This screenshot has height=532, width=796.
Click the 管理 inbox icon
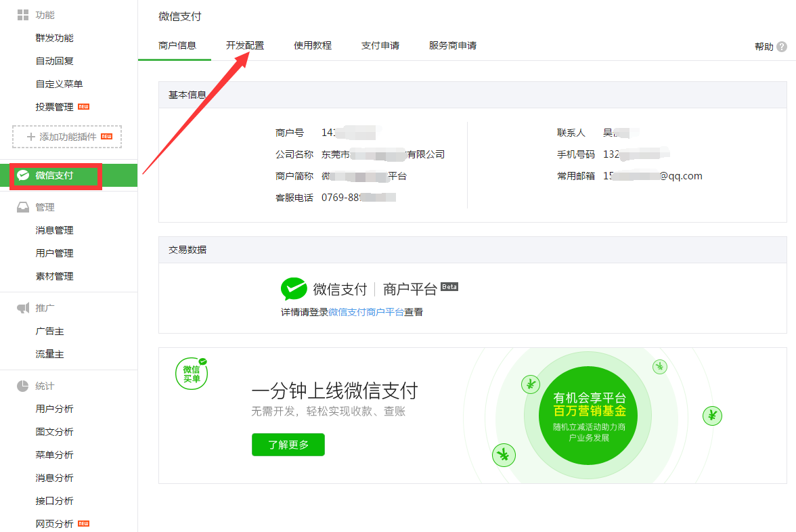click(x=23, y=207)
